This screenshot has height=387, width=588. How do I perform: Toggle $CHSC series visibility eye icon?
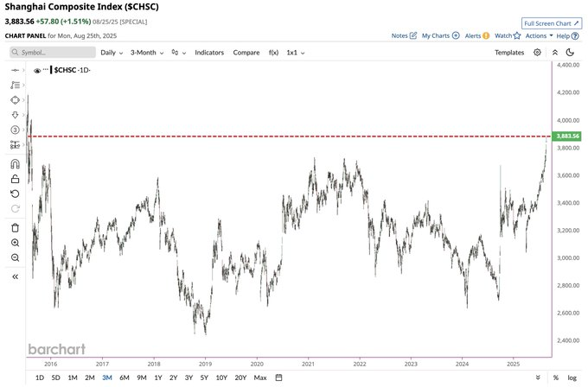pos(36,71)
